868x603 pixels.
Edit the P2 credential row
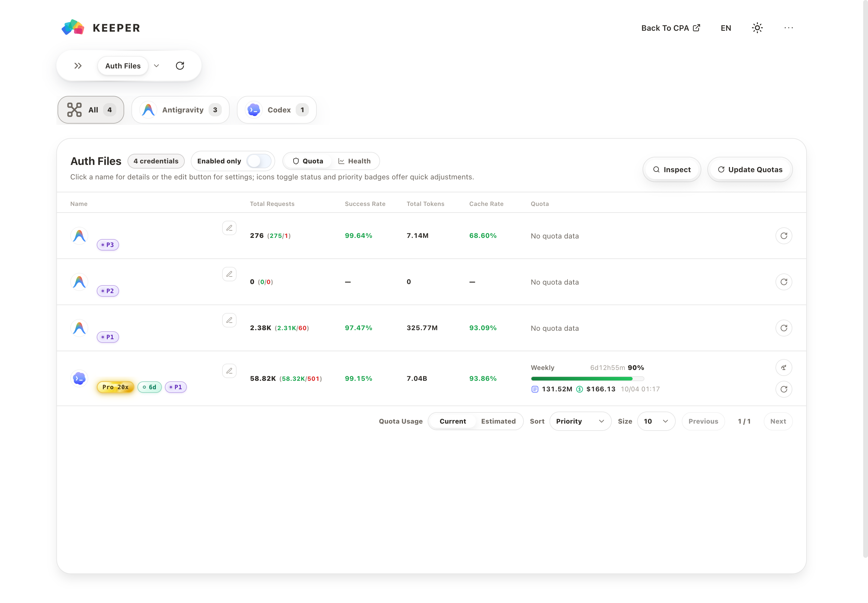pyautogui.click(x=229, y=274)
